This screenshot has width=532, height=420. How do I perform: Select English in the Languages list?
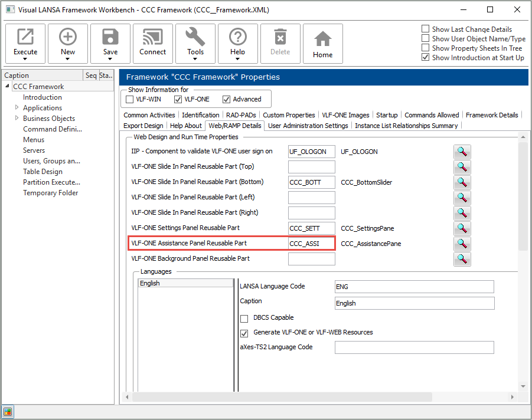click(185, 283)
